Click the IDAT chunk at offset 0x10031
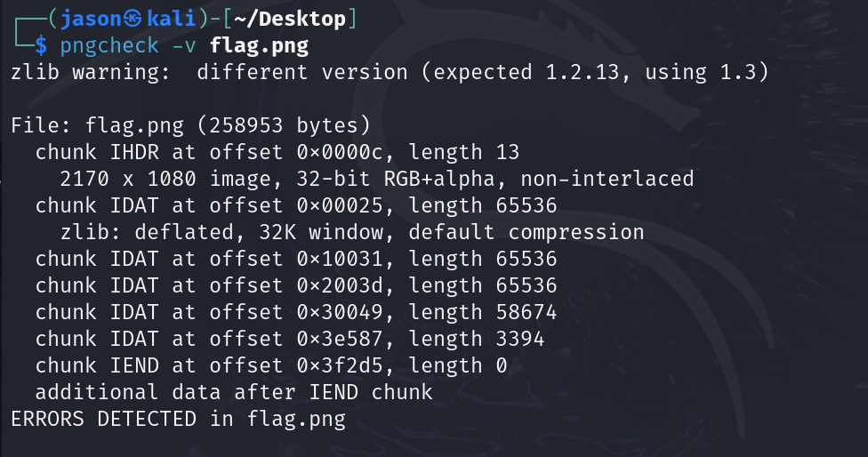This screenshot has height=457, width=868. (x=296, y=260)
